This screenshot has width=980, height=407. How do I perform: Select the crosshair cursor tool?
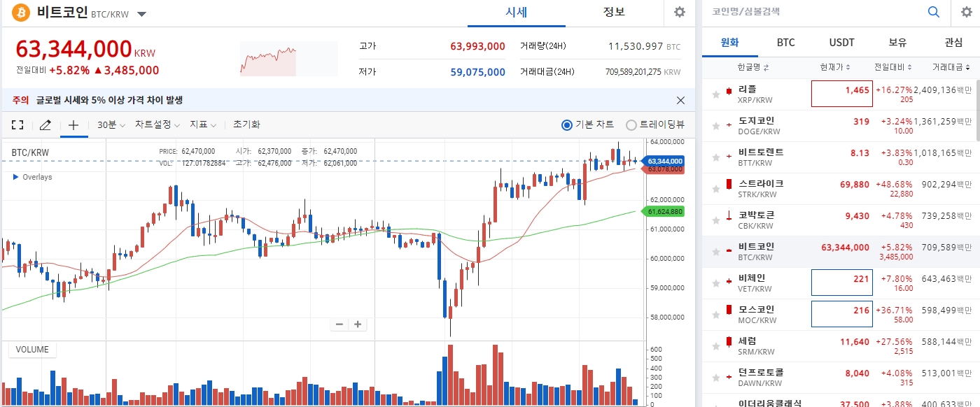pyautogui.click(x=73, y=125)
